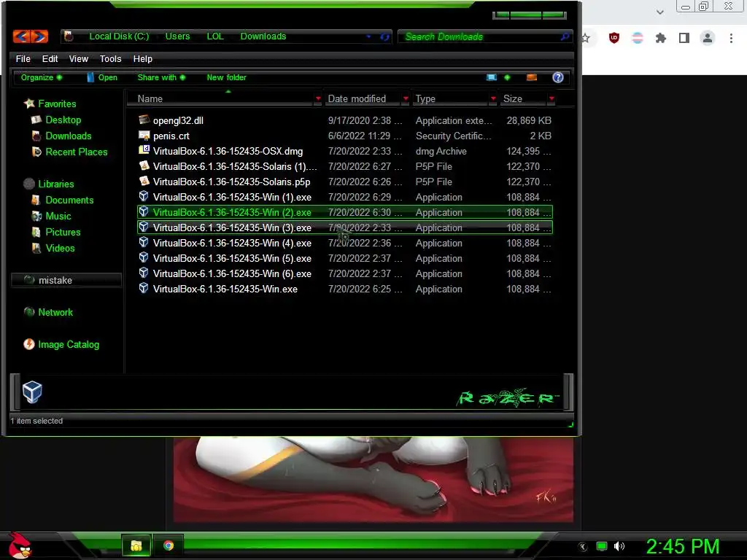
Task: Click the VirtualBox Win (5).exe icon
Action: click(x=144, y=257)
